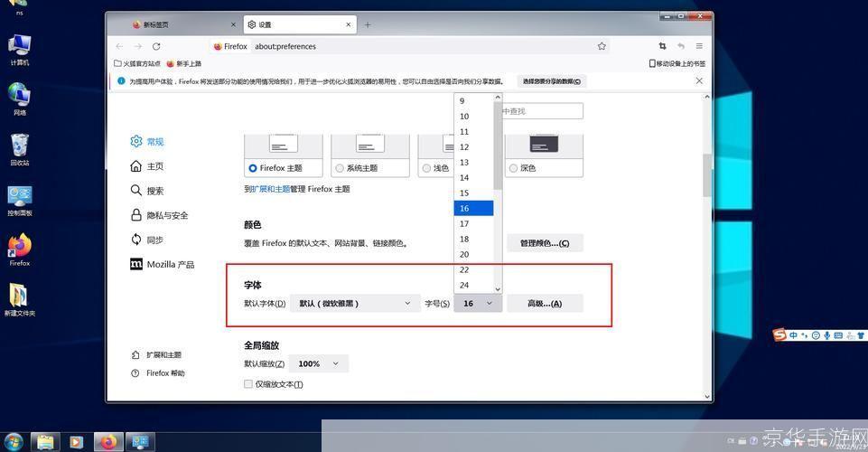868x452 pixels.
Task: Select 常规 settings category
Action: pos(147,141)
